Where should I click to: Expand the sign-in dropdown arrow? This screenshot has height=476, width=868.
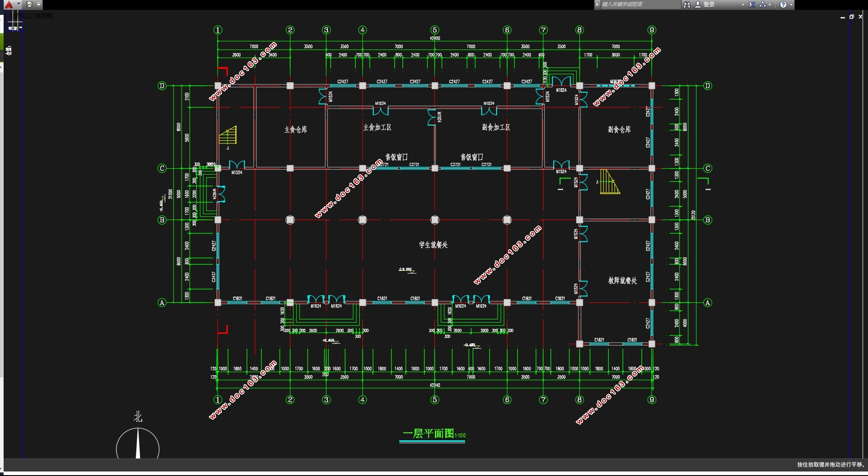tap(743, 4)
